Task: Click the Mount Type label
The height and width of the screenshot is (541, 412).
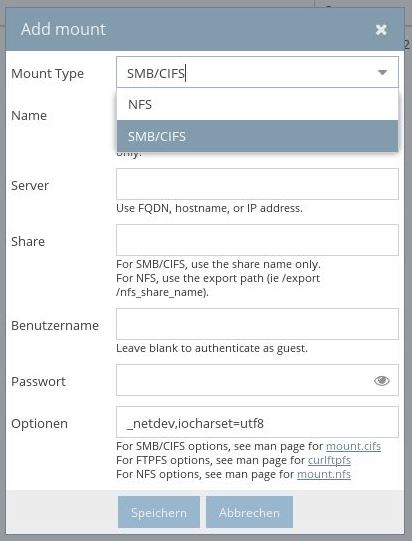Action: click(47, 73)
